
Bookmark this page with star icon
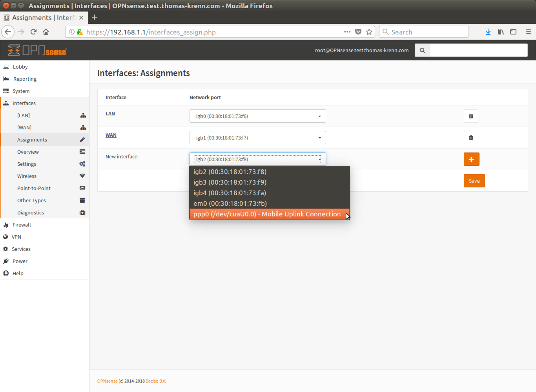click(x=369, y=32)
